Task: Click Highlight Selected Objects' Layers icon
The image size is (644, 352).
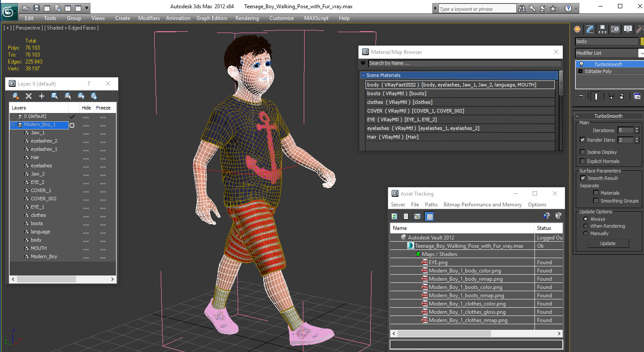Action: (x=68, y=96)
